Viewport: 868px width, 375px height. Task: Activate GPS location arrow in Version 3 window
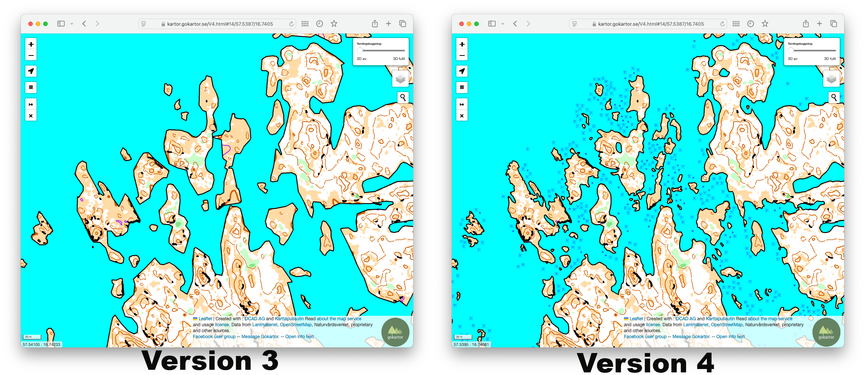31,71
